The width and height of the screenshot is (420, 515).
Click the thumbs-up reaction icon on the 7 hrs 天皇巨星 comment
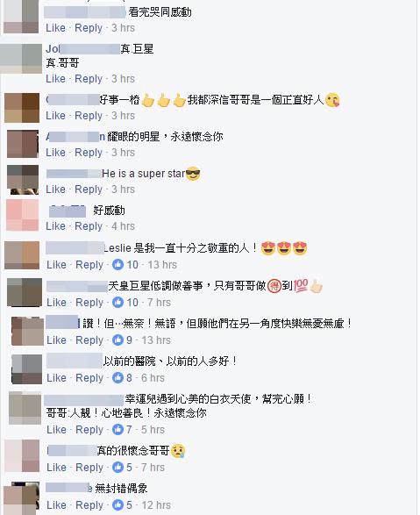pos(117,302)
